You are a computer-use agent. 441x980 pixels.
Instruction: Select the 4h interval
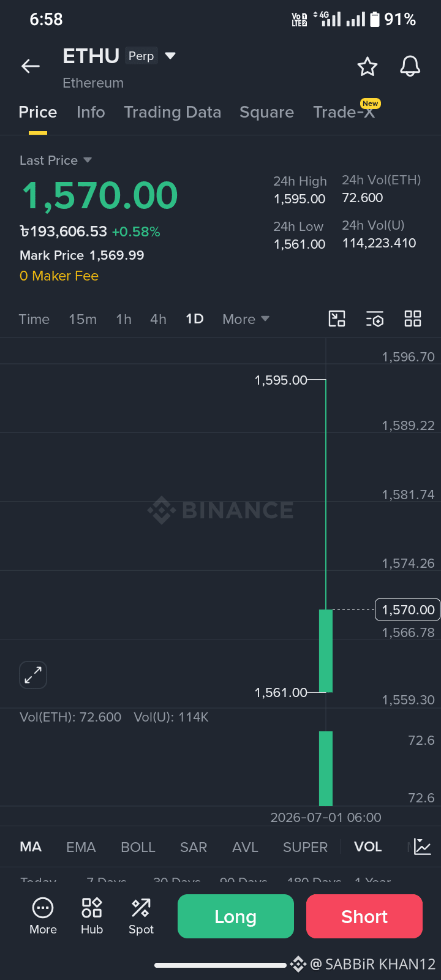[158, 319]
